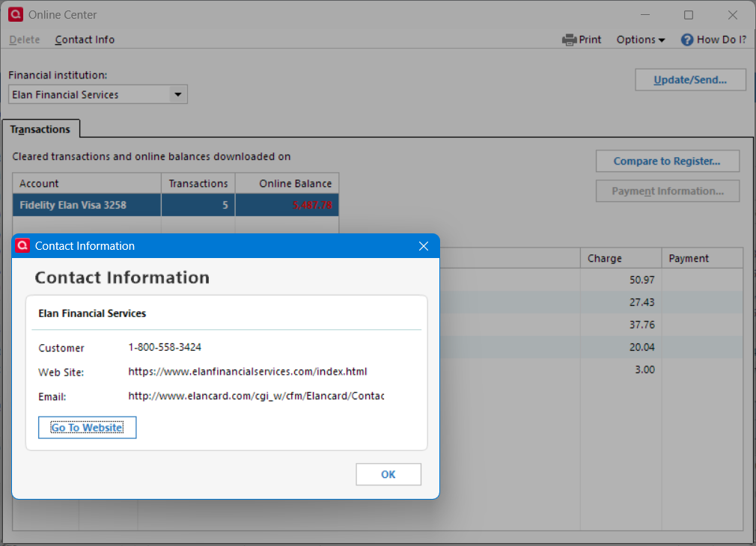756x546 pixels.
Task: Click the Print label in toolbar
Action: (x=590, y=40)
